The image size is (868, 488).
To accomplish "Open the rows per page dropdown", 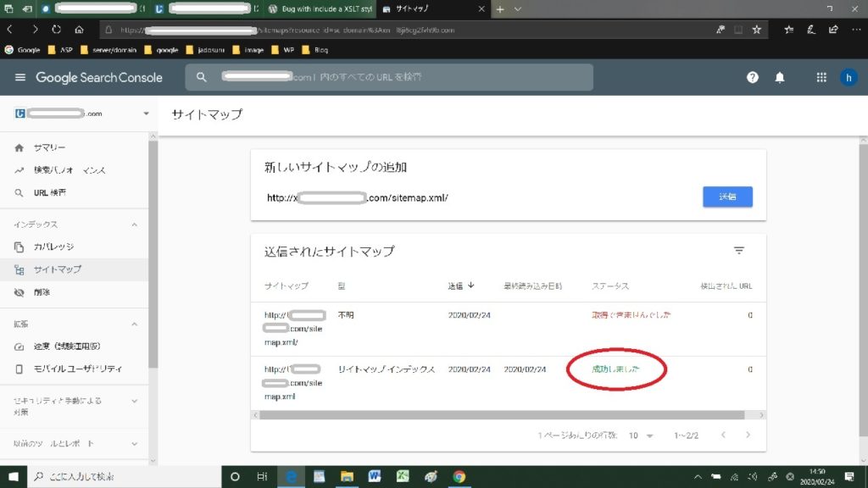I will (x=640, y=435).
